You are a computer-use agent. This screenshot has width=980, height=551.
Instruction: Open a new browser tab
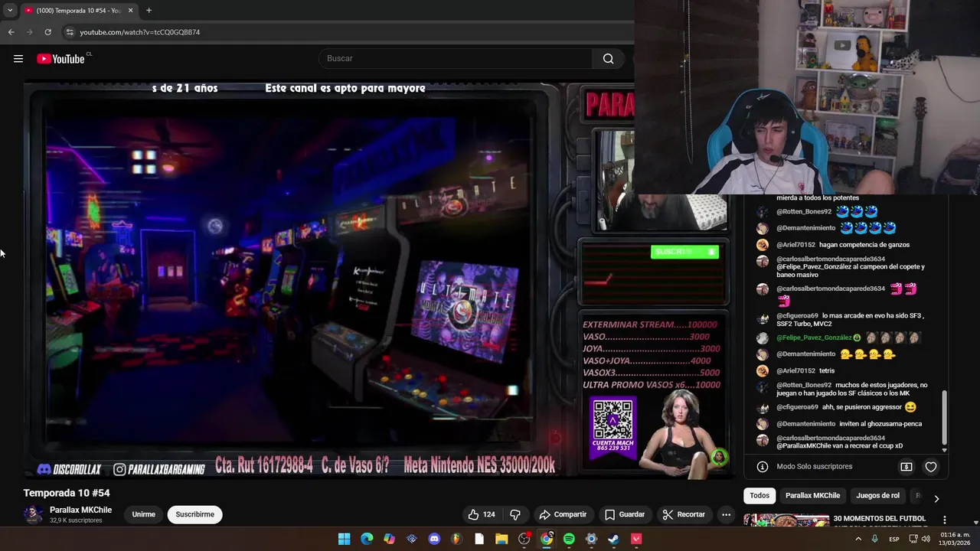coord(149,11)
